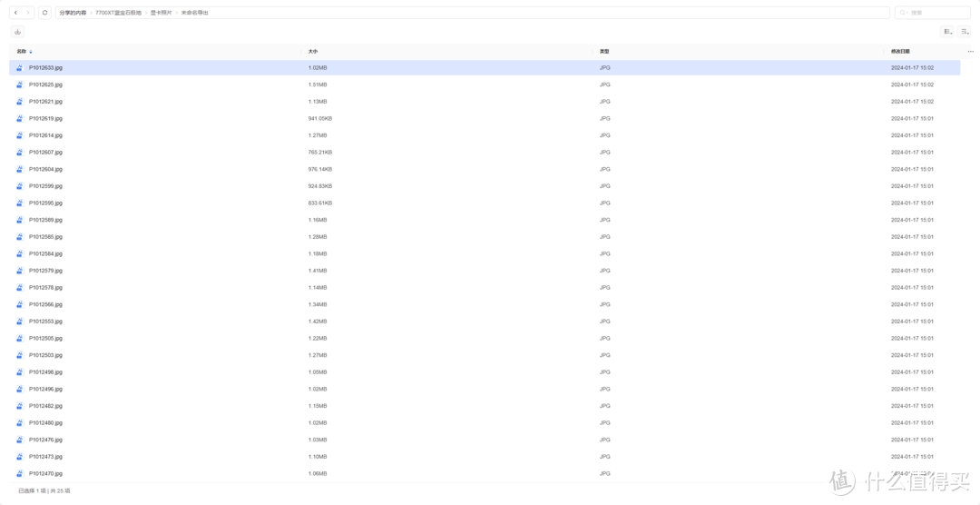Sort by the 大小 column header
Screen dimensions: 980x505
(x=313, y=51)
